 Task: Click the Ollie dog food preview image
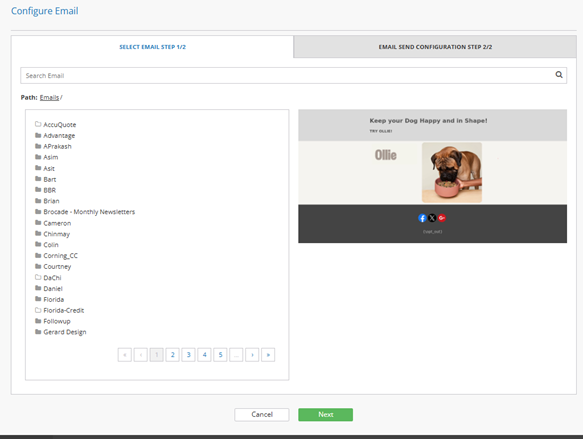point(452,172)
